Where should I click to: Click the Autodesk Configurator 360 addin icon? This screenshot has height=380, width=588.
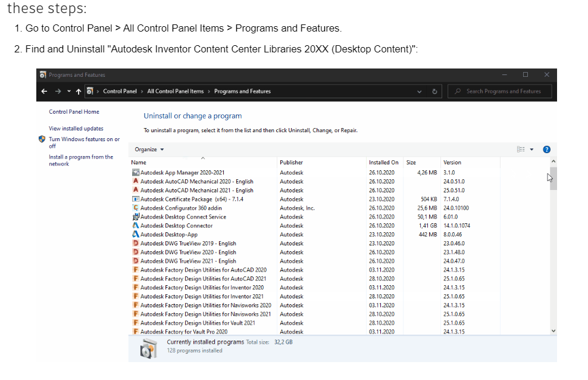tap(136, 208)
